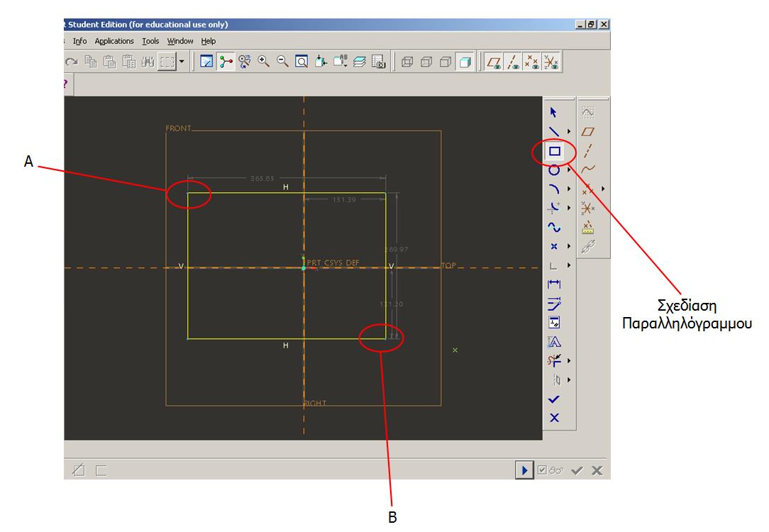The image size is (769, 532).
Task: Click the datum curve tool
Action: point(588,170)
